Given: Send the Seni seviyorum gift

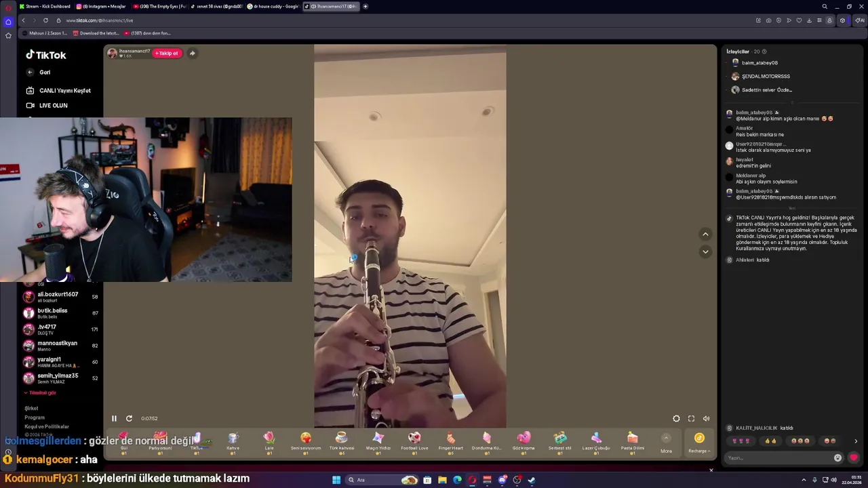Looking at the screenshot, I should [306, 442].
